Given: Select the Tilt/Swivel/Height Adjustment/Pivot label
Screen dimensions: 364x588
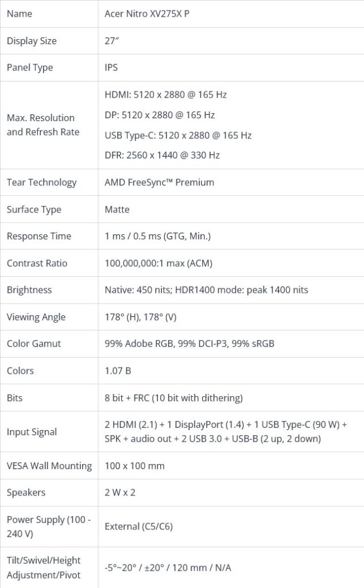Looking at the screenshot, I should tap(44, 567).
